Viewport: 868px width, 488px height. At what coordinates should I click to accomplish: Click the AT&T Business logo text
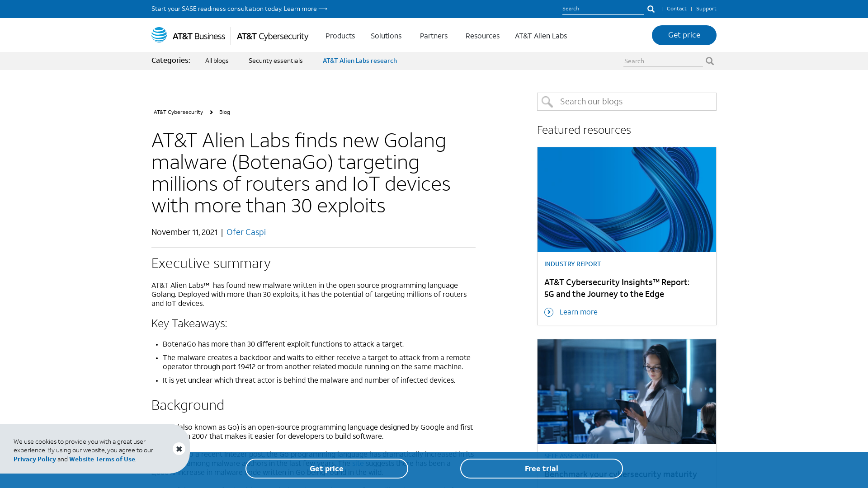click(x=198, y=36)
